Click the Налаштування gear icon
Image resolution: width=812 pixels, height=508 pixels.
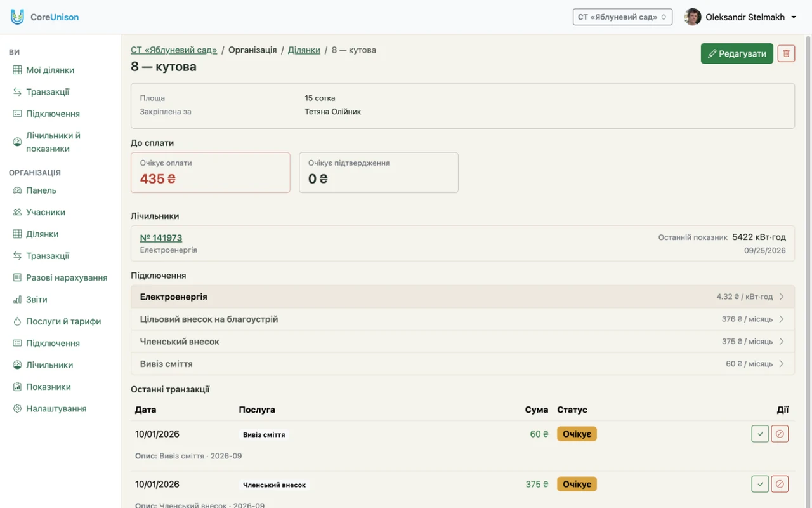17,408
